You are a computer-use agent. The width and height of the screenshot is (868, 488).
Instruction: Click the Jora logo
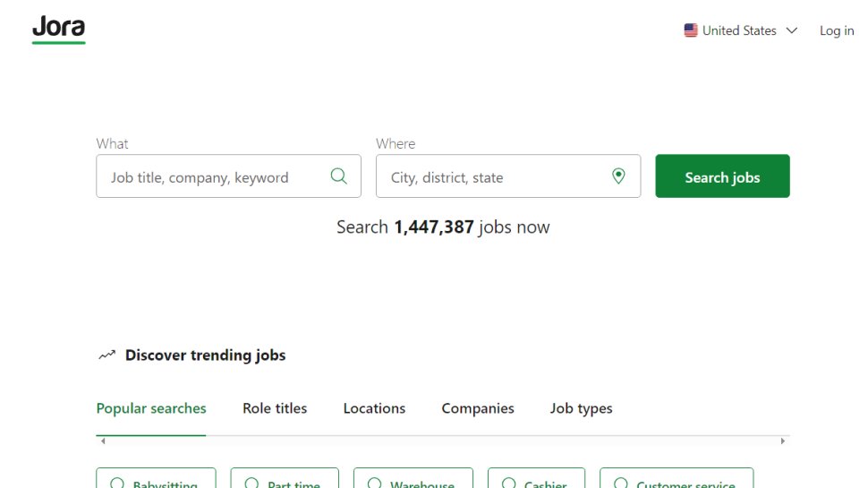[x=59, y=30]
